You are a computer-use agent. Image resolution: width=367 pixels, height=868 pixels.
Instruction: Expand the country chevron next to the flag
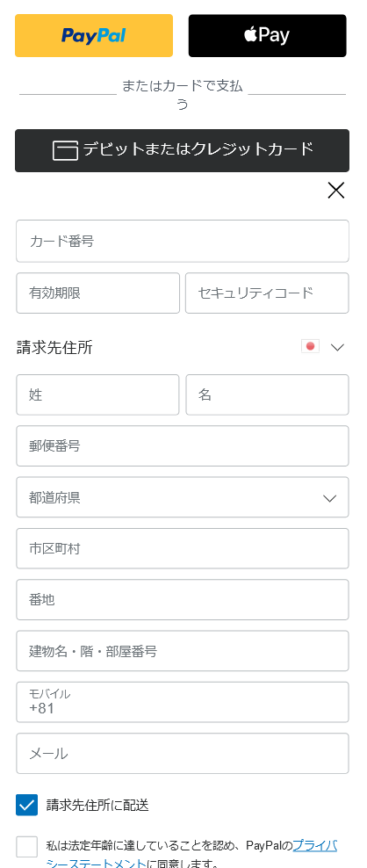pos(337,347)
